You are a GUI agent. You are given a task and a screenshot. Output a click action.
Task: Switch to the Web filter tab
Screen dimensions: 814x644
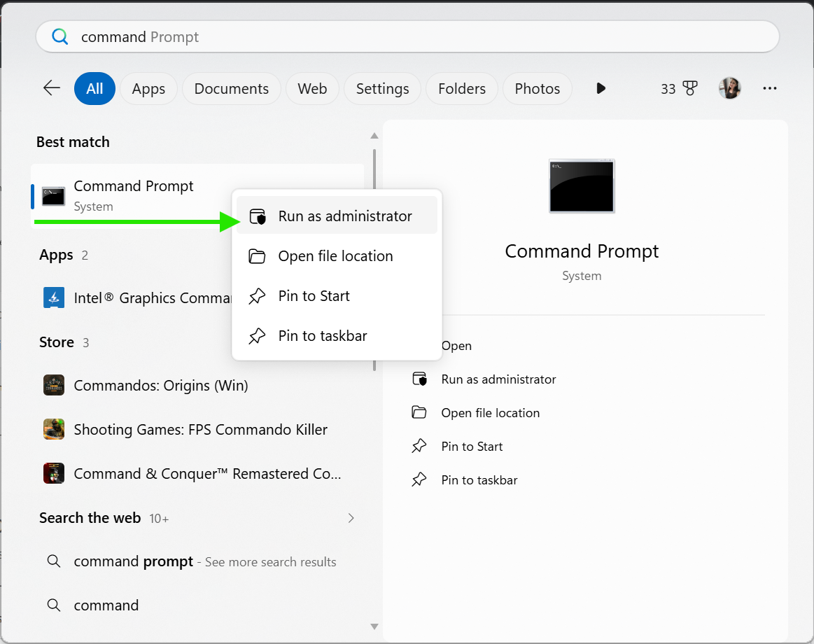pyautogui.click(x=313, y=88)
